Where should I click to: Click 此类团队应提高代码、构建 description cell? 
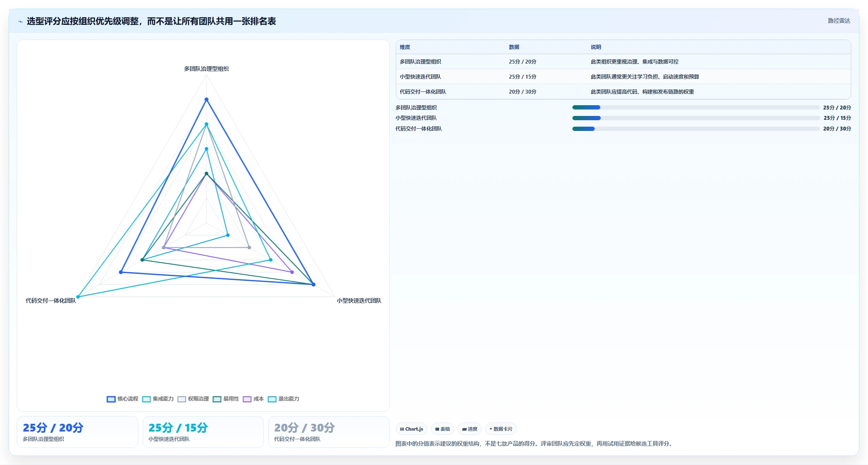642,92
